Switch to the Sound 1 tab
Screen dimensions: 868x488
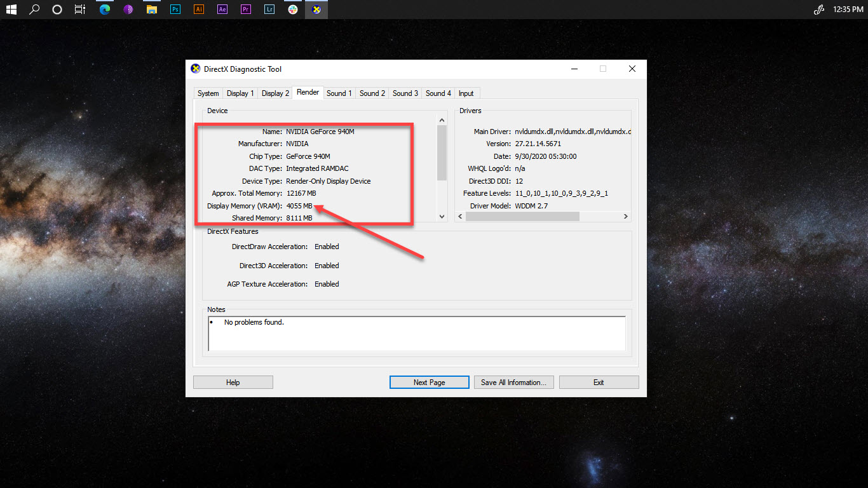tap(339, 93)
